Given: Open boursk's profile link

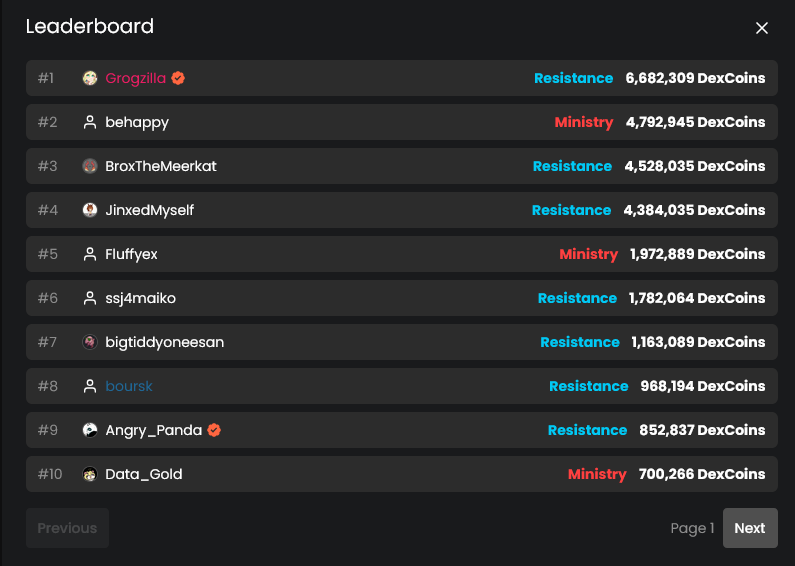Looking at the screenshot, I should tap(129, 386).
